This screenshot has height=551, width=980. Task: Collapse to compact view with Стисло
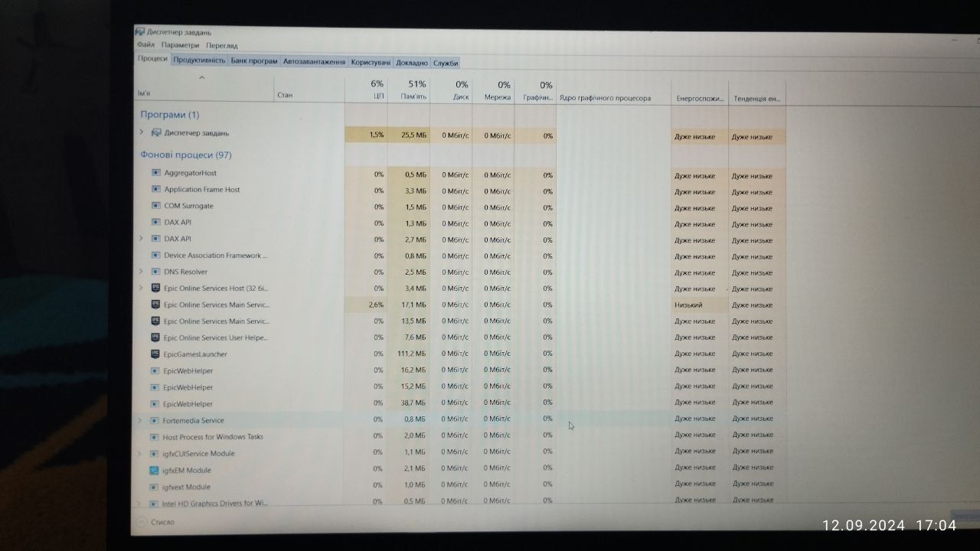pyautogui.click(x=155, y=522)
